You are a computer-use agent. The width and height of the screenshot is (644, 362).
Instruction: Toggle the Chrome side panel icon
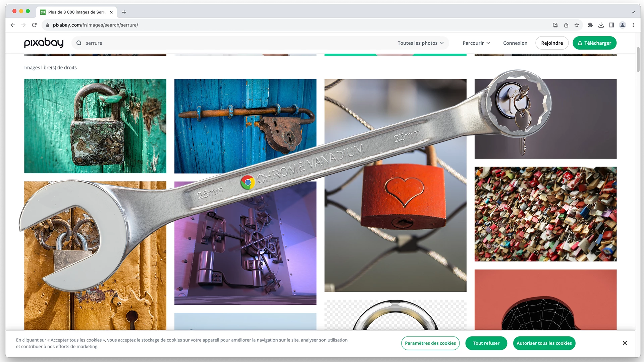(x=612, y=25)
